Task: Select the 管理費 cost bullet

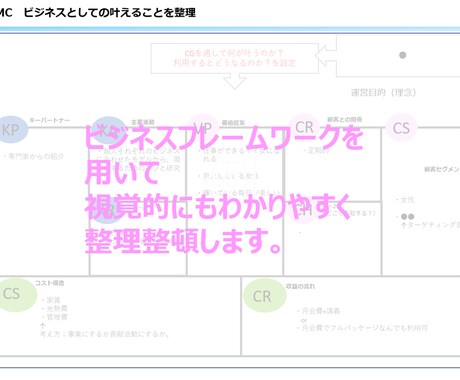Action: (x=54, y=317)
